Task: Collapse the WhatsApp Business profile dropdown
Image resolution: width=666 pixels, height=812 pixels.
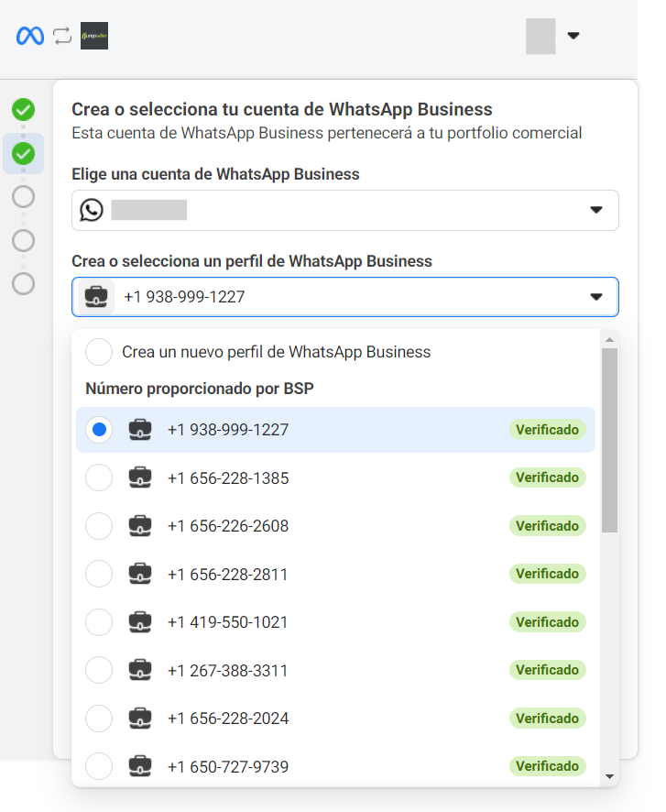Action: click(596, 297)
